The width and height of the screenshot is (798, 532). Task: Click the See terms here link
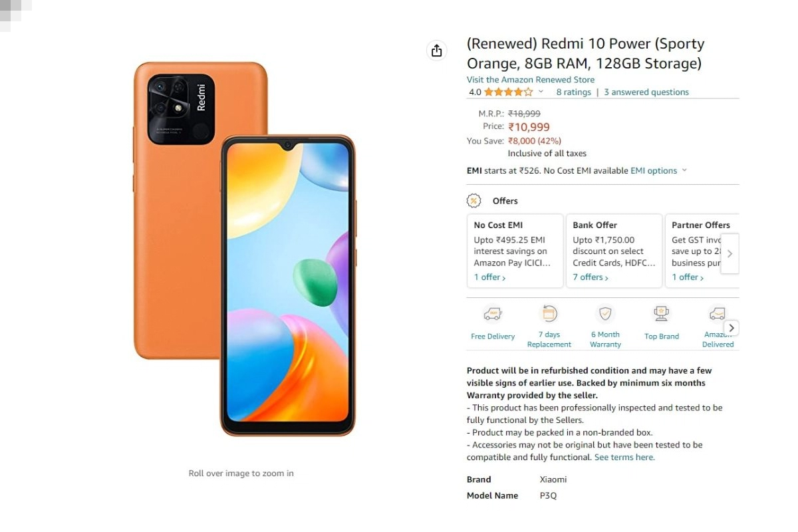(x=624, y=458)
